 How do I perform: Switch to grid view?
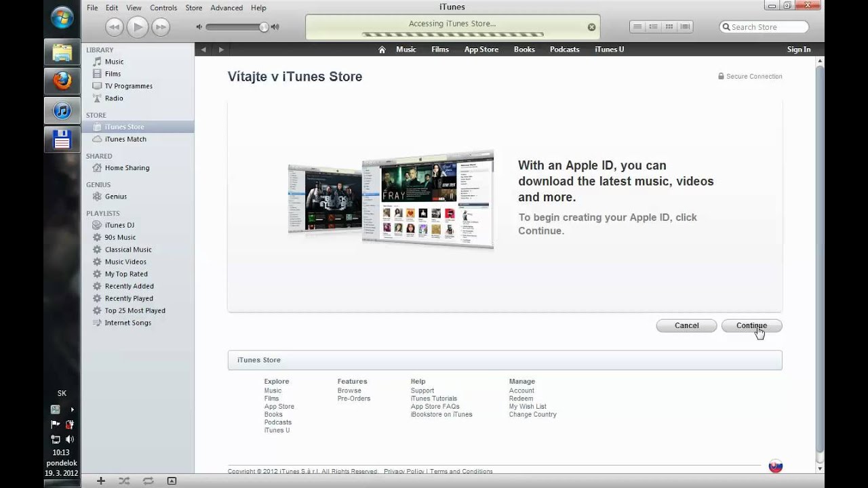click(669, 27)
